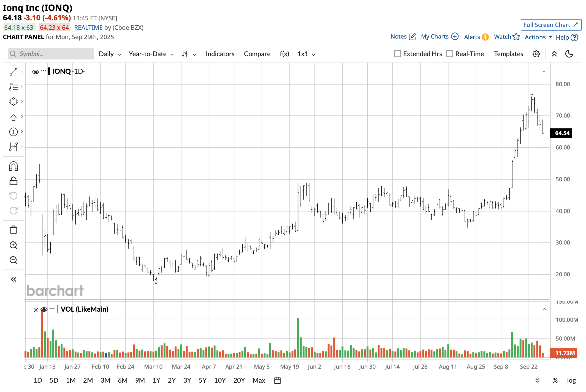Open the calendar date range picker
586x392 pixels.
click(277, 380)
